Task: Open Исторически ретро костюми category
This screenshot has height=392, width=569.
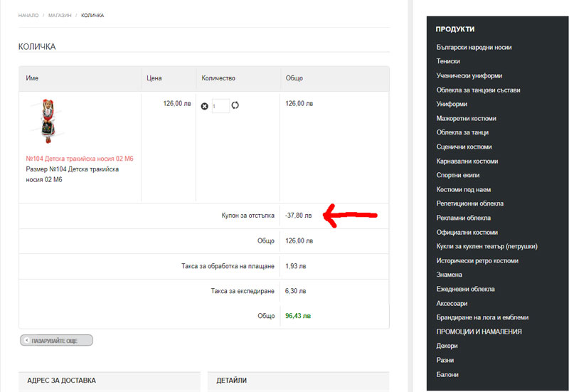Action: point(477,260)
